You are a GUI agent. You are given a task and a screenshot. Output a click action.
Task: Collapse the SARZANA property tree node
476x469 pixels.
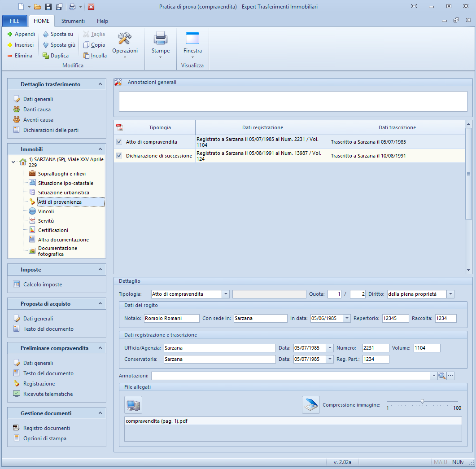(13, 162)
